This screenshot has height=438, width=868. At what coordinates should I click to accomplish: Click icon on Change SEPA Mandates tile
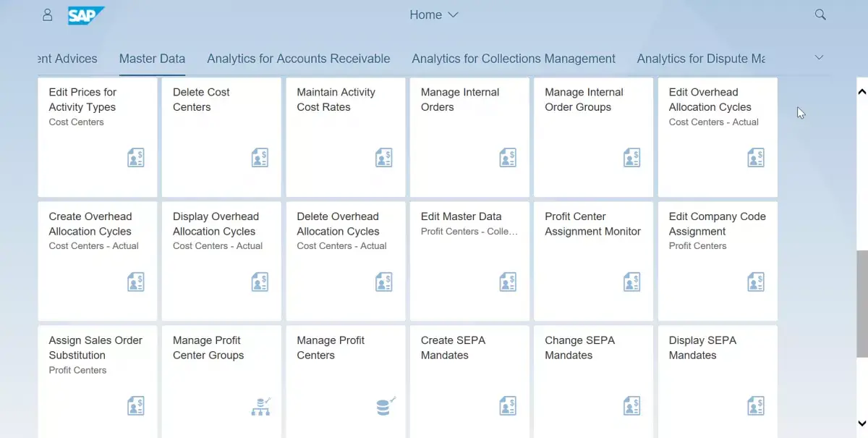[632, 406]
